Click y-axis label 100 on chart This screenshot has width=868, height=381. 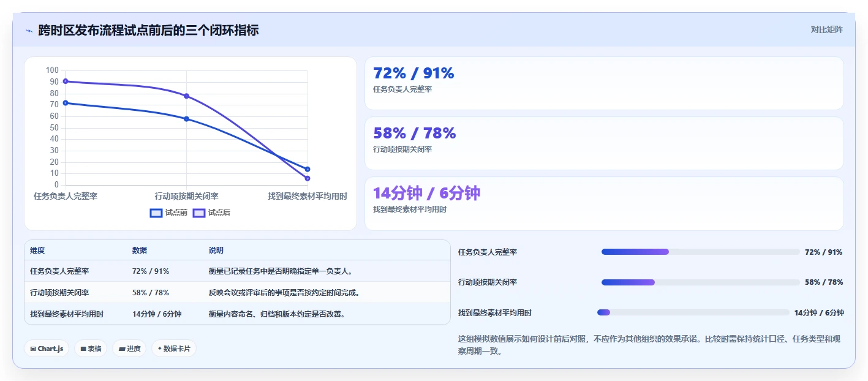53,70
